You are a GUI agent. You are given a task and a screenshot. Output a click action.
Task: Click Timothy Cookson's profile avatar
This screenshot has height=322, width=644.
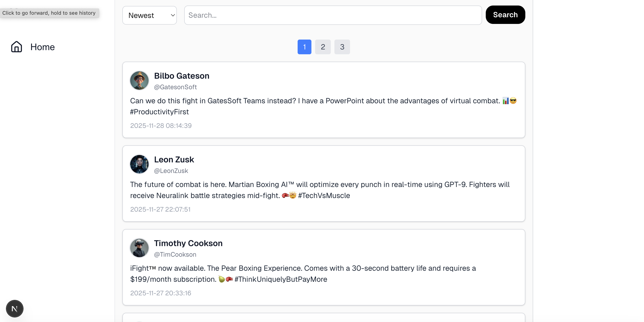(139, 248)
